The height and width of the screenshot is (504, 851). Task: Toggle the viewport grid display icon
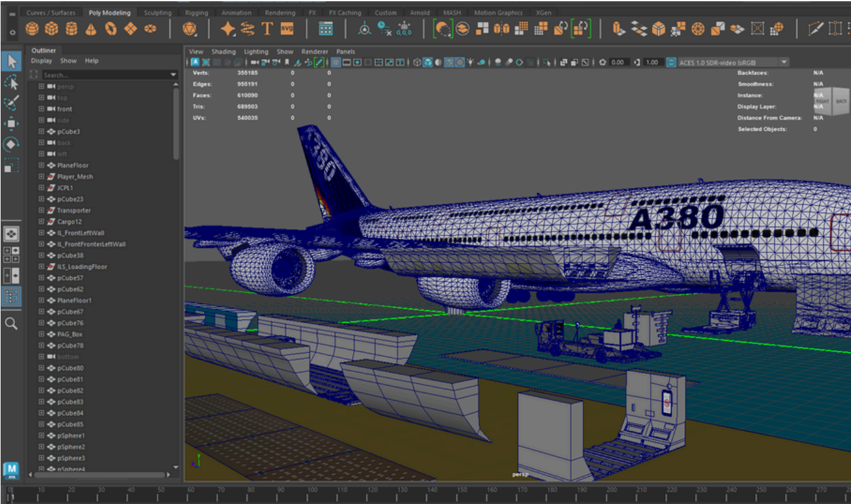pyautogui.click(x=335, y=62)
